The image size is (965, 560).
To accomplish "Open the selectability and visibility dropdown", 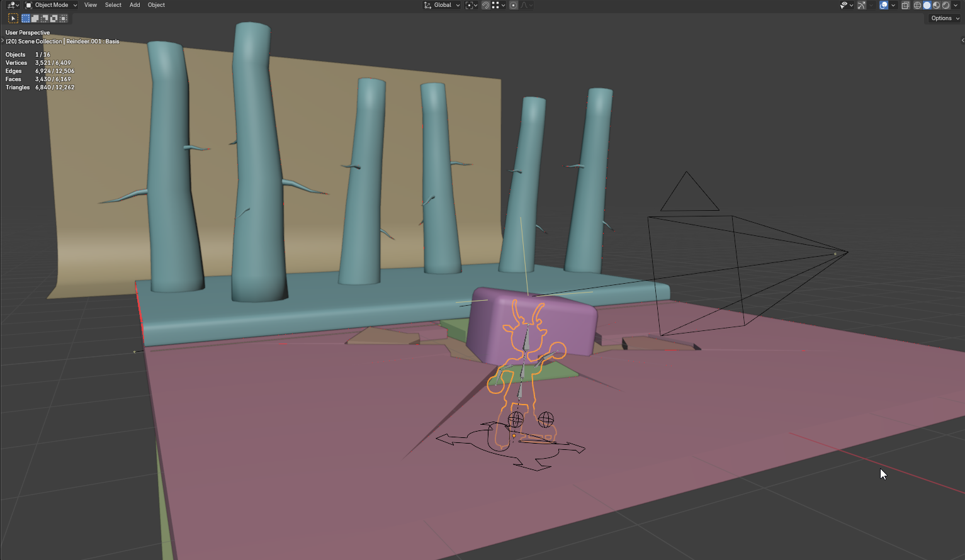I will pyautogui.click(x=847, y=5).
